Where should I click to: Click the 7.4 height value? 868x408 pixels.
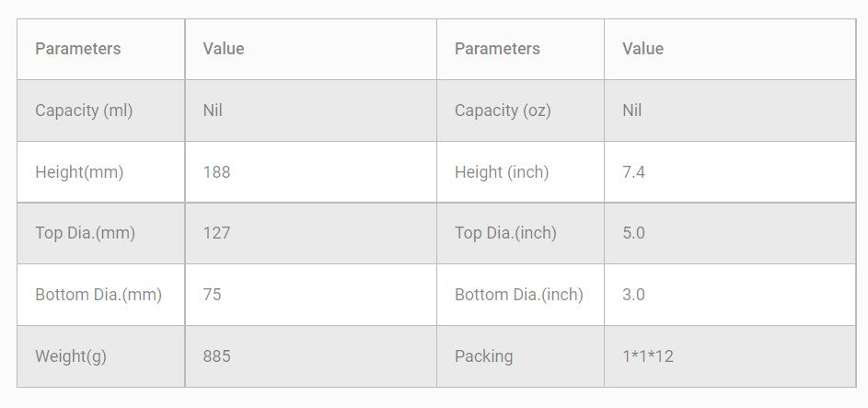point(633,172)
